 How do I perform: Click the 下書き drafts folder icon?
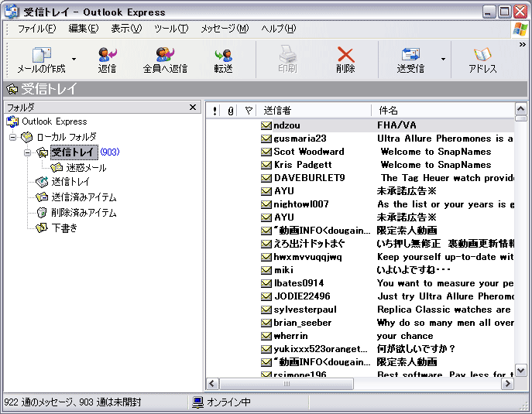point(42,228)
